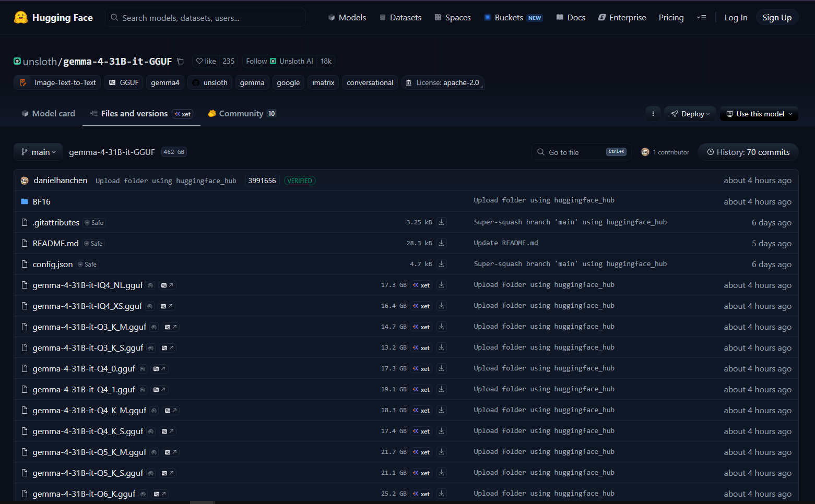Go to Models in the navigation bar
Screen dimensions: 815x504
click(347, 17)
